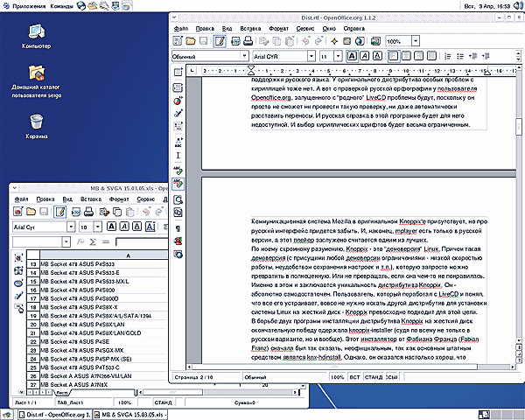Align text right in Writer
Viewport: 525px width, 420px height.
[418, 56]
